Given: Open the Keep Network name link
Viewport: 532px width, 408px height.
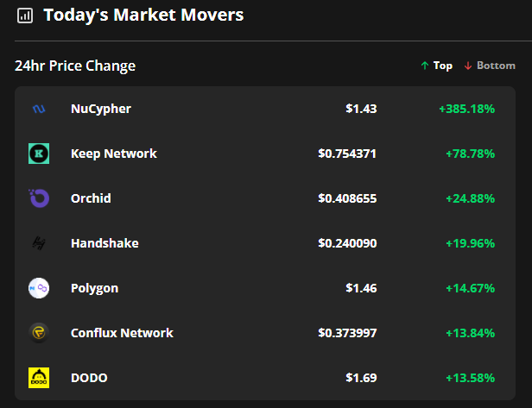Looking at the screenshot, I should point(114,154).
